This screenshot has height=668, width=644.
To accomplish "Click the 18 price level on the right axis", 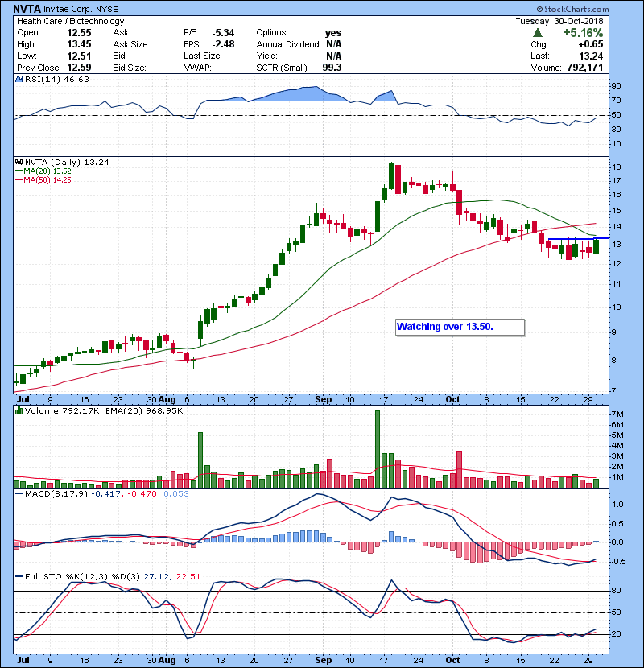I will point(617,167).
